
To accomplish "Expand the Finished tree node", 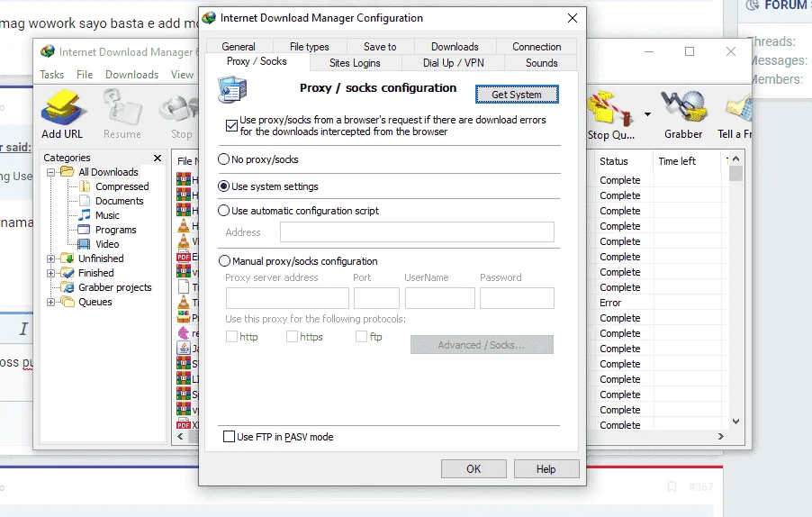I will pyautogui.click(x=50, y=273).
